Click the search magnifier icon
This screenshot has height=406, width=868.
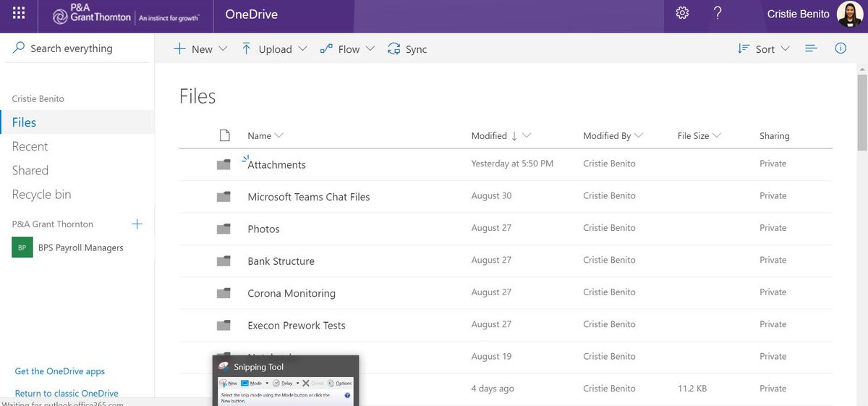coord(20,48)
